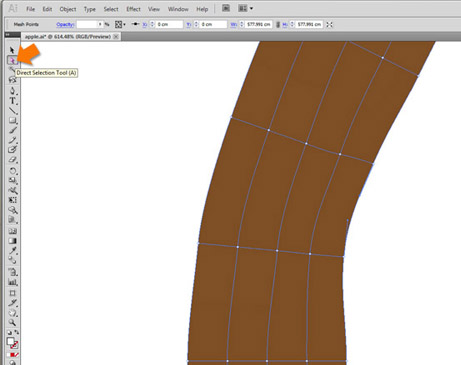The height and width of the screenshot is (365, 461).
Task: Select the Direct Selection tool
Action: coord(12,61)
